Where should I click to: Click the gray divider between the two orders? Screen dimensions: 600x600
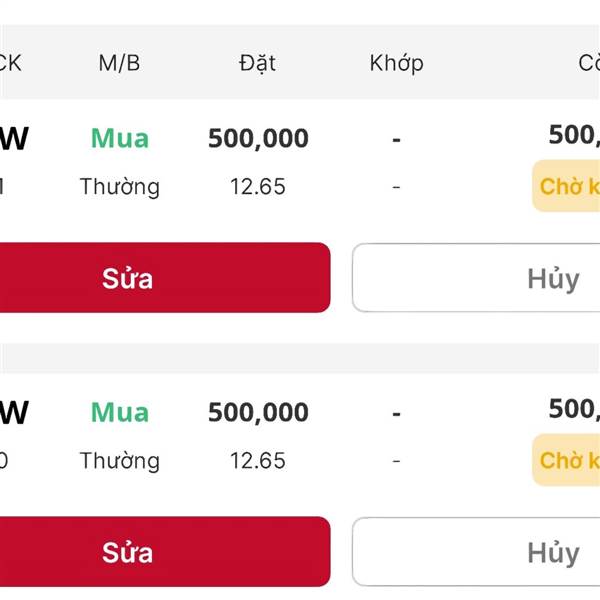tap(300, 358)
